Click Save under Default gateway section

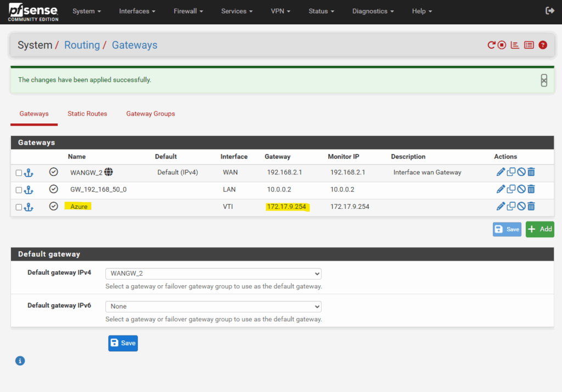click(x=123, y=343)
